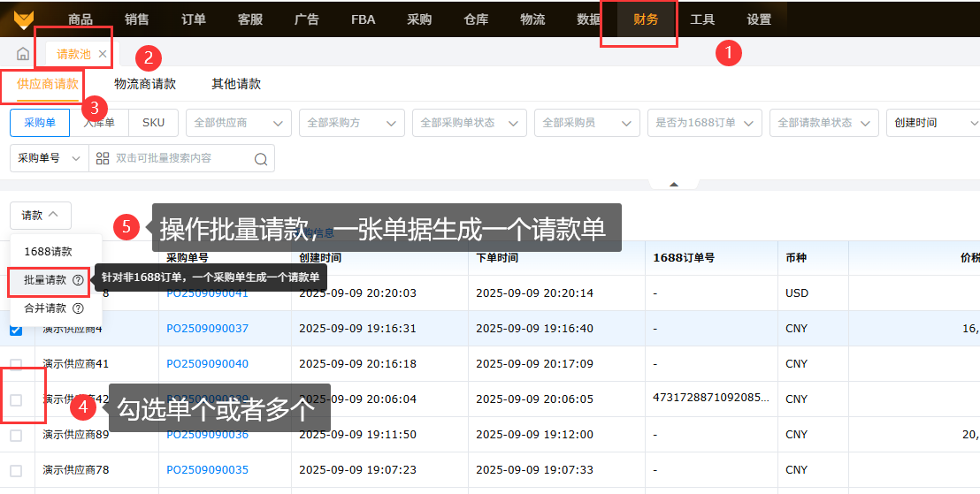Click the home icon tab
Viewport: 980px width, 494px height.
pyautogui.click(x=23, y=54)
